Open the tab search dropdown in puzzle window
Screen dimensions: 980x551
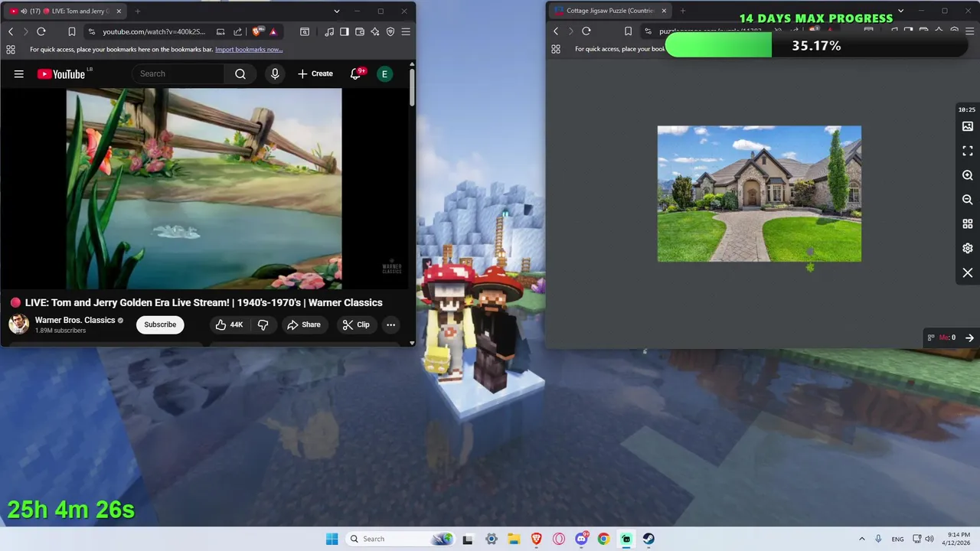coord(900,11)
